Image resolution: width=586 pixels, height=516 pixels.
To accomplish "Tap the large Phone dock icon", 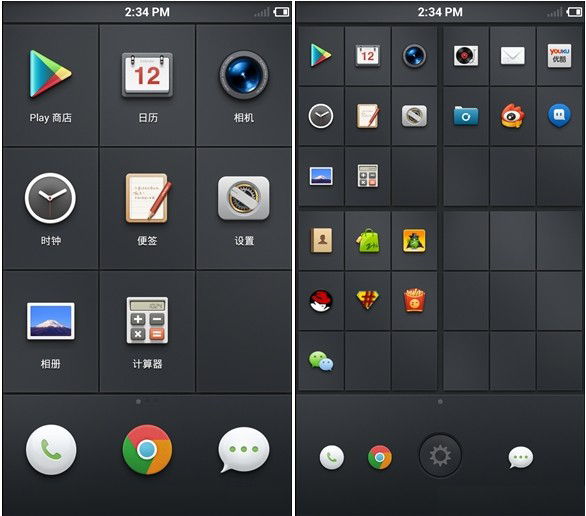I will (x=51, y=449).
